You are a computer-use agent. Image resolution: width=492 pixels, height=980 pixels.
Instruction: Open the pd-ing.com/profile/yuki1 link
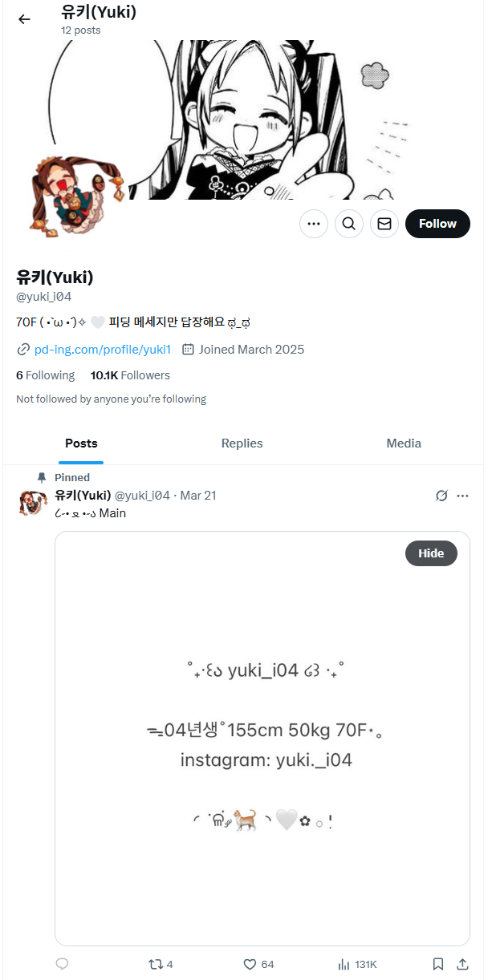103,350
